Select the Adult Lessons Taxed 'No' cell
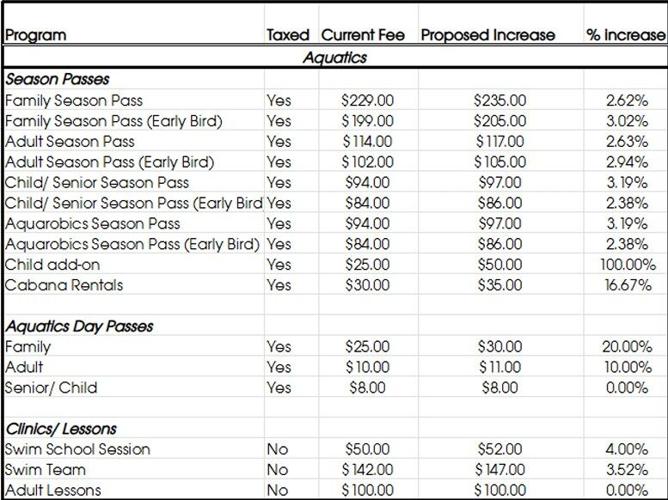This screenshot has height=500, width=668. pos(278,490)
